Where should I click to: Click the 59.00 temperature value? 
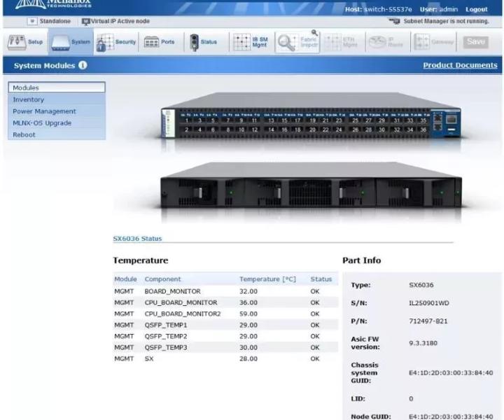(248, 314)
